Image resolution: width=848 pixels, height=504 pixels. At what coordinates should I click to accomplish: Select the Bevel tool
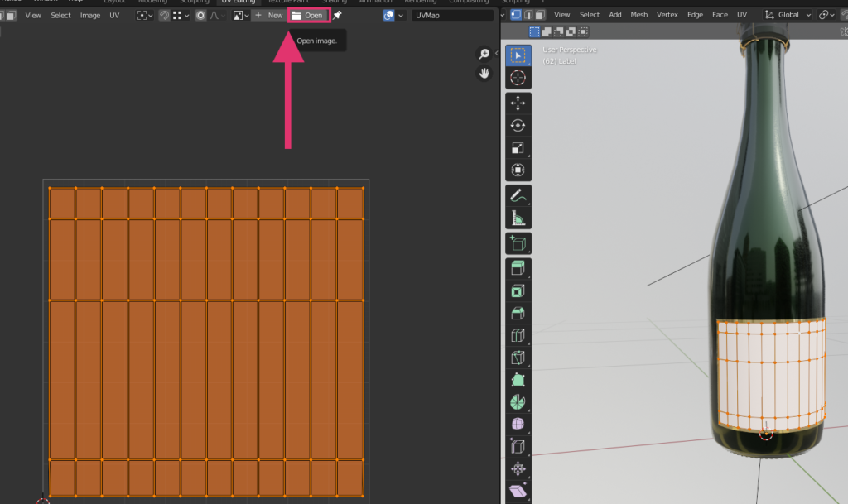point(518,314)
